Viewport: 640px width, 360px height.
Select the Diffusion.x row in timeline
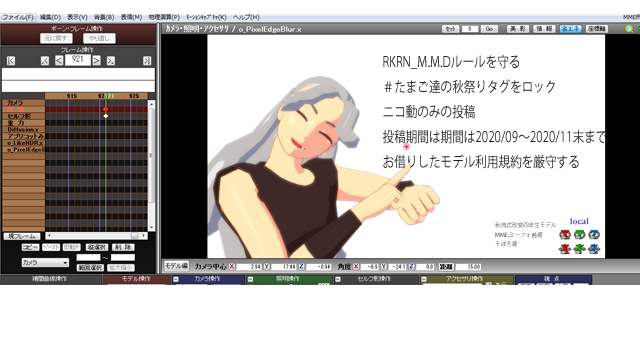24,129
